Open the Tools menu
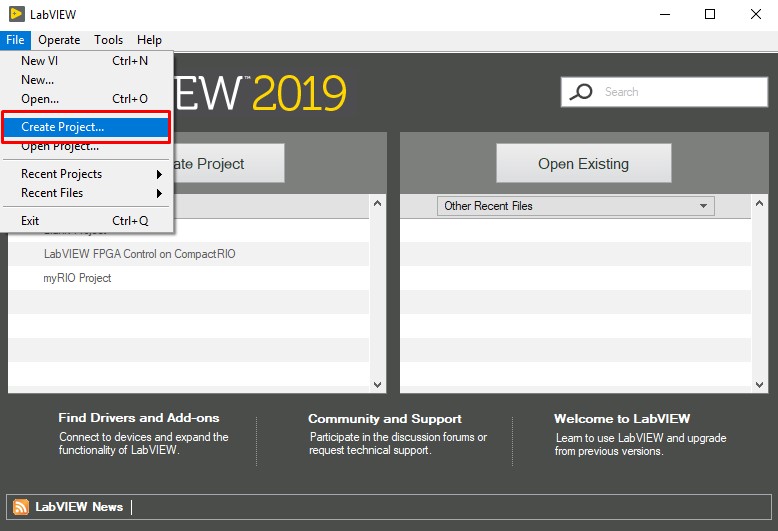Screen dimensions: 778x531 pyautogui.click(x=108, y=40)
